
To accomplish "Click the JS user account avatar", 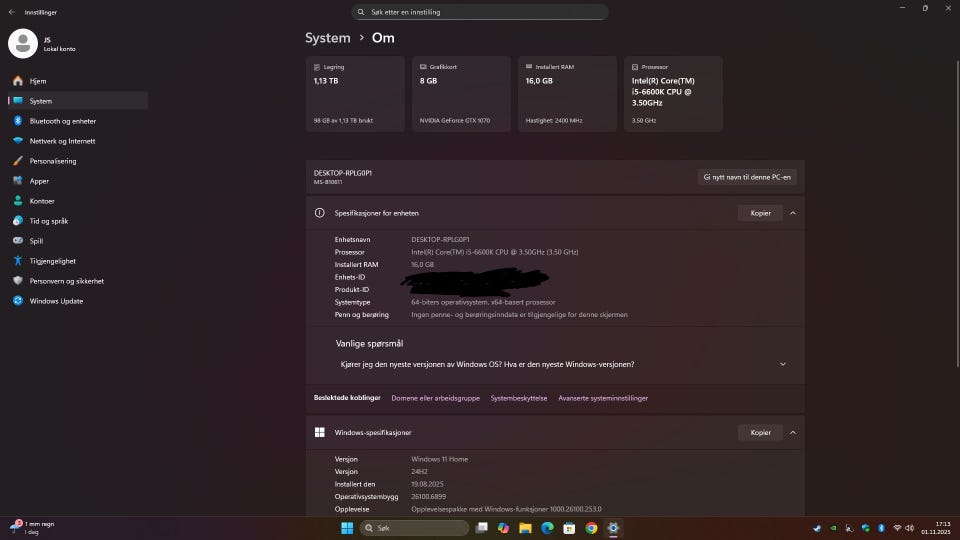I will click(23, 43).
